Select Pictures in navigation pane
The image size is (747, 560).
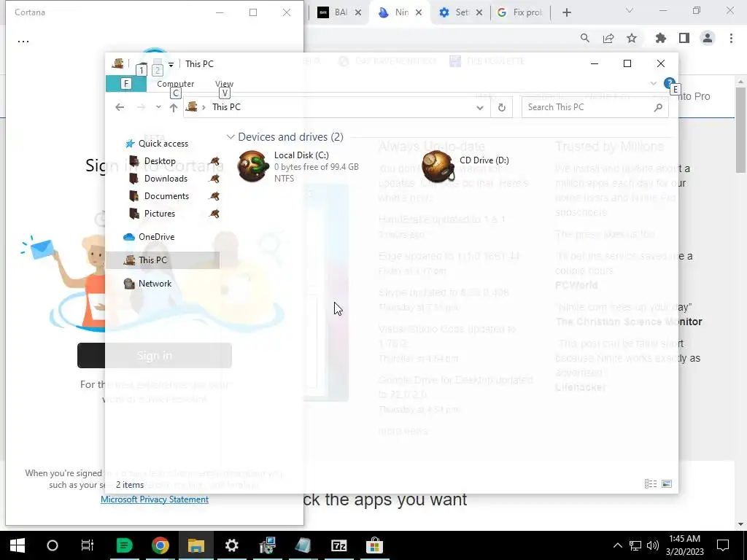(x=160, y=214)
